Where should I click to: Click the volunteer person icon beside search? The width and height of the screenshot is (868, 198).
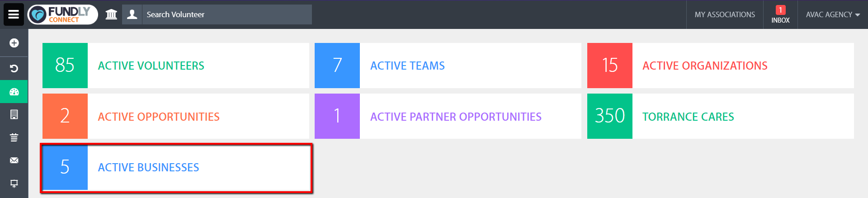(x=132, y=14)
